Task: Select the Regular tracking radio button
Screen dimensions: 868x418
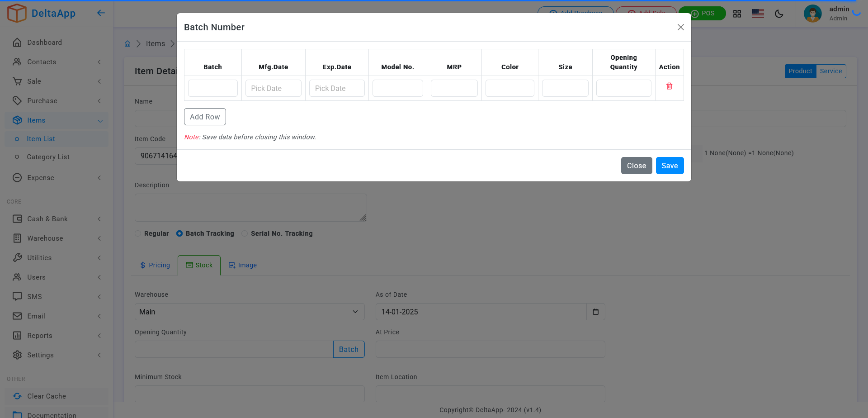Action: coord(138,233)
